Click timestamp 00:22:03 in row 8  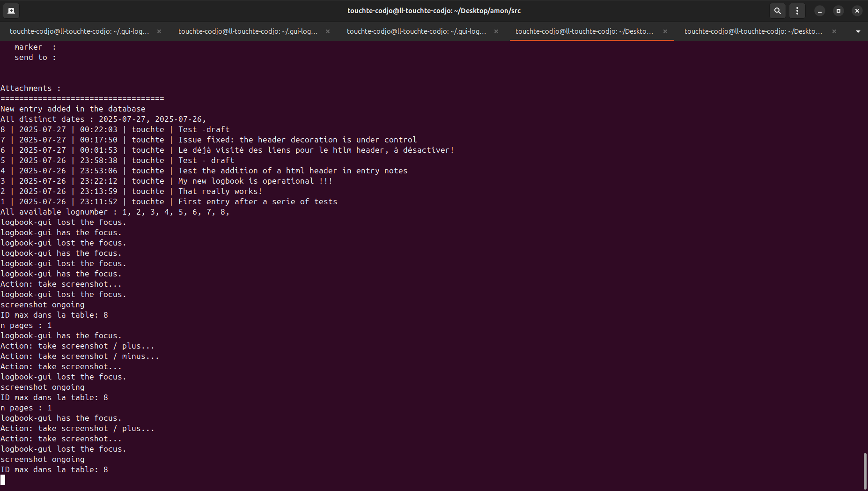pyautogui.click(x=99, y=129)
